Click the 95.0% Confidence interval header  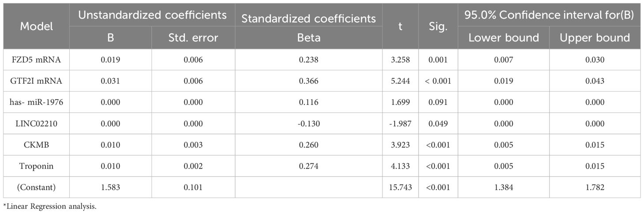coord(549,15)
